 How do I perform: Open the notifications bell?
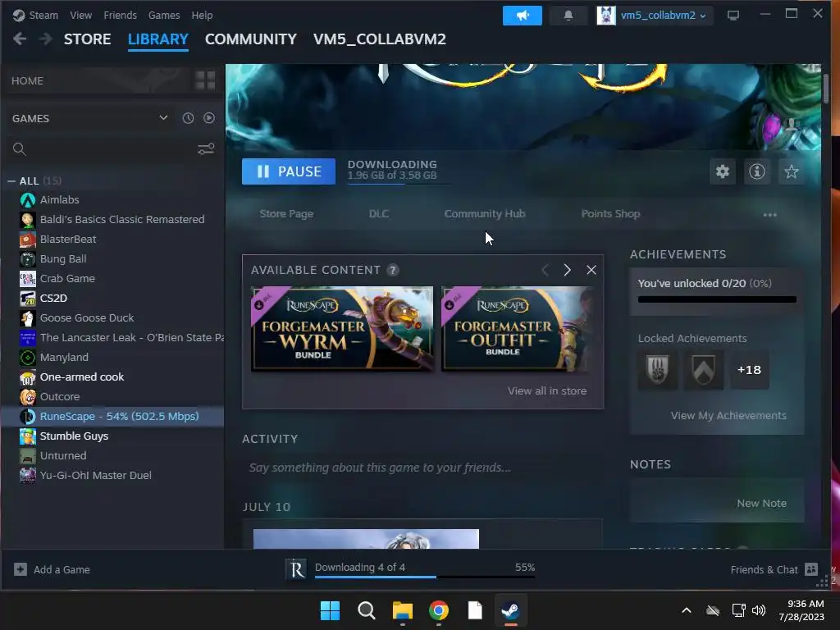coord(568,16)
